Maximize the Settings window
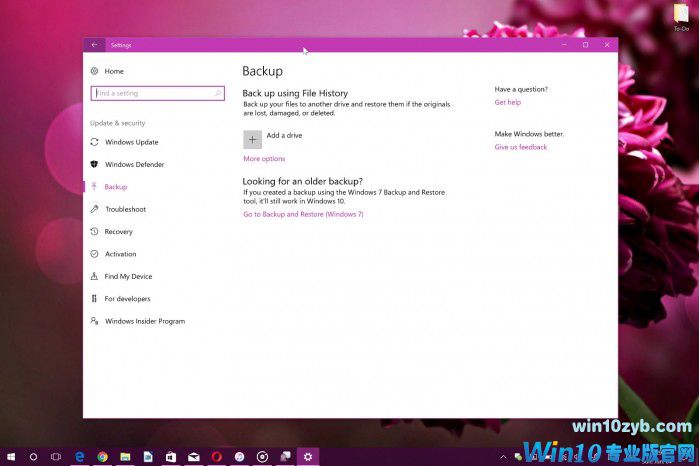Viewport: 700px width, 466px height. click(x=585, y=45)
